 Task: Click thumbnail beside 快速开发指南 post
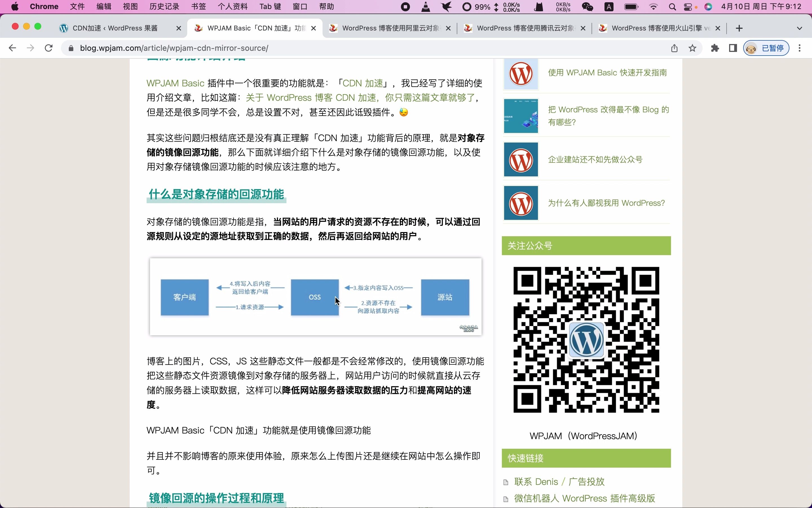(x=521, y=73)
